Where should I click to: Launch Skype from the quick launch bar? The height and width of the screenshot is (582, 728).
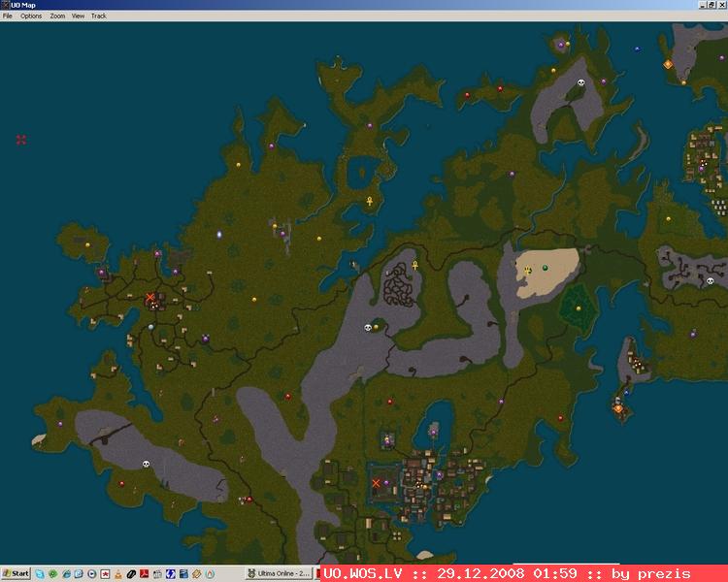tap(40, 574)
